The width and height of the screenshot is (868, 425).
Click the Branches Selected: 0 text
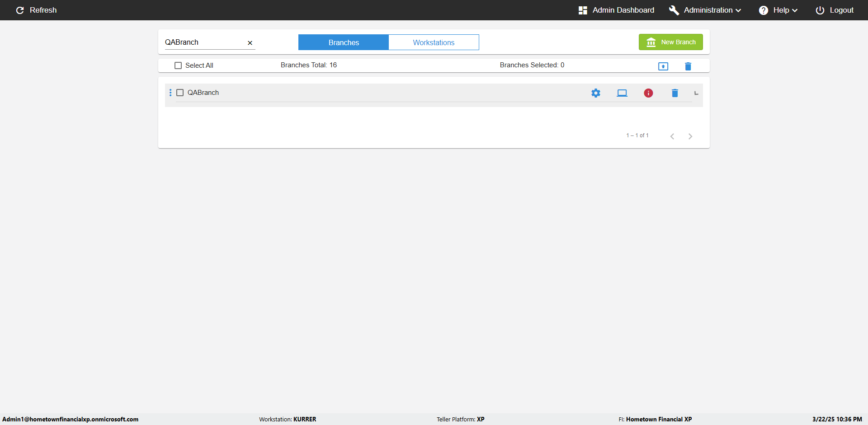point(532,65)
